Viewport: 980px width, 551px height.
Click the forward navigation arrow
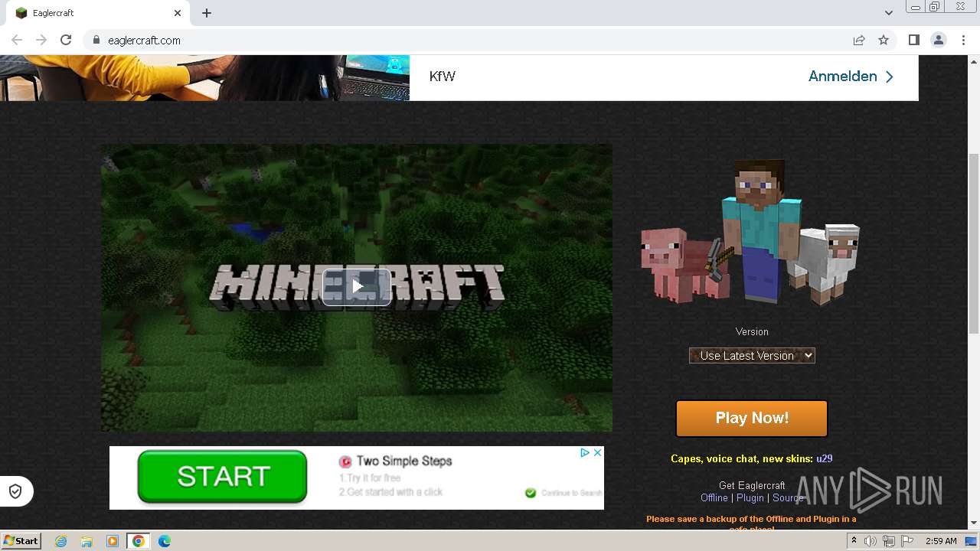[41, 40]
